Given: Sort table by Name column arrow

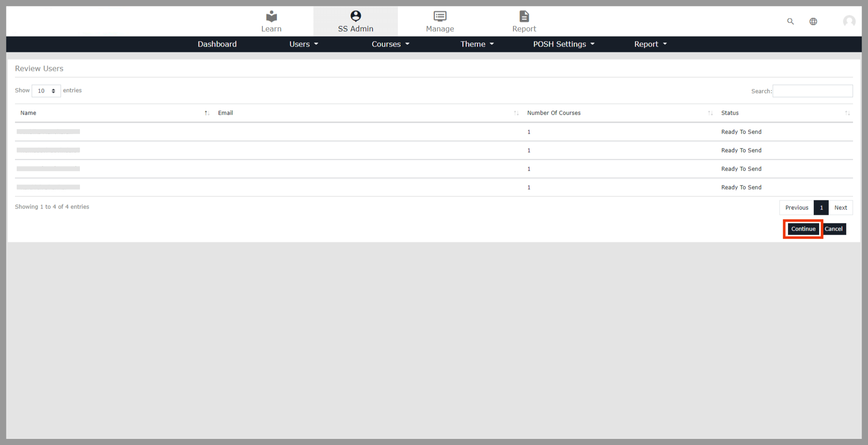Looking at the screenshot, I should point(206,113).
